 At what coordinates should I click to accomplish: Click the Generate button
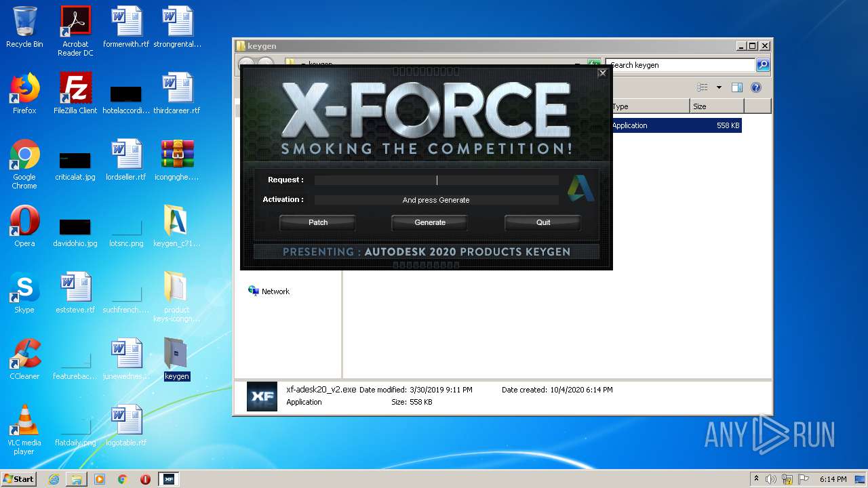430,222
